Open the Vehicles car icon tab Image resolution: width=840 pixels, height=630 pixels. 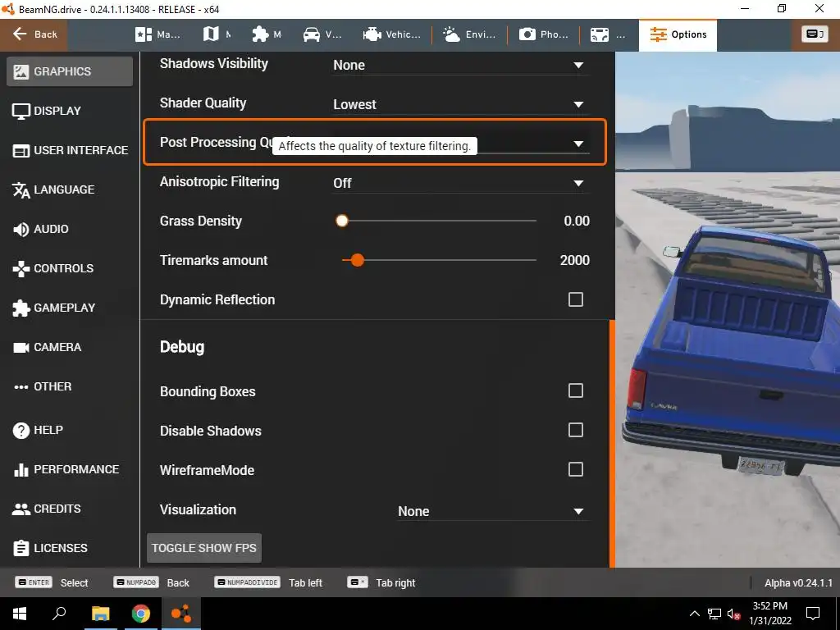(322, 34)
